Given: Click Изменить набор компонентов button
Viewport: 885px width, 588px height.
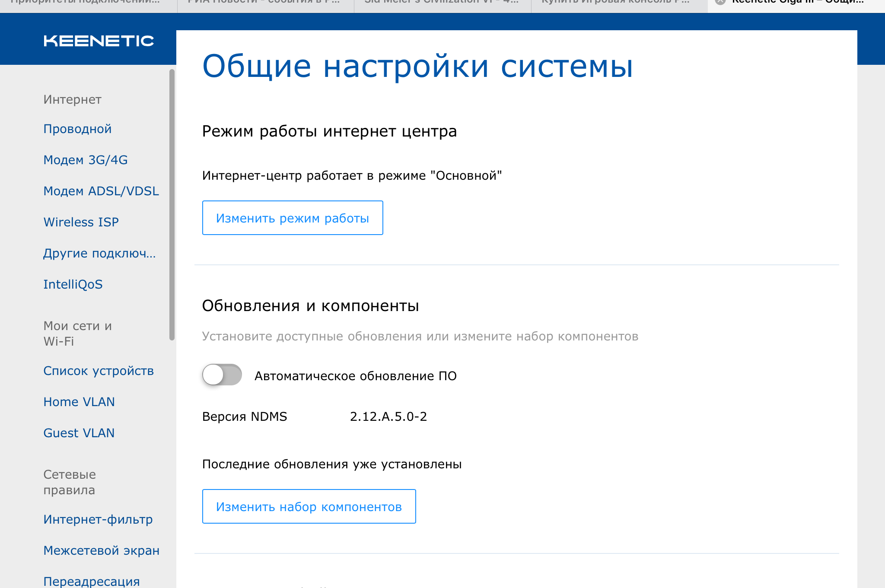Looking at the screenshot, I should (309, 506).
